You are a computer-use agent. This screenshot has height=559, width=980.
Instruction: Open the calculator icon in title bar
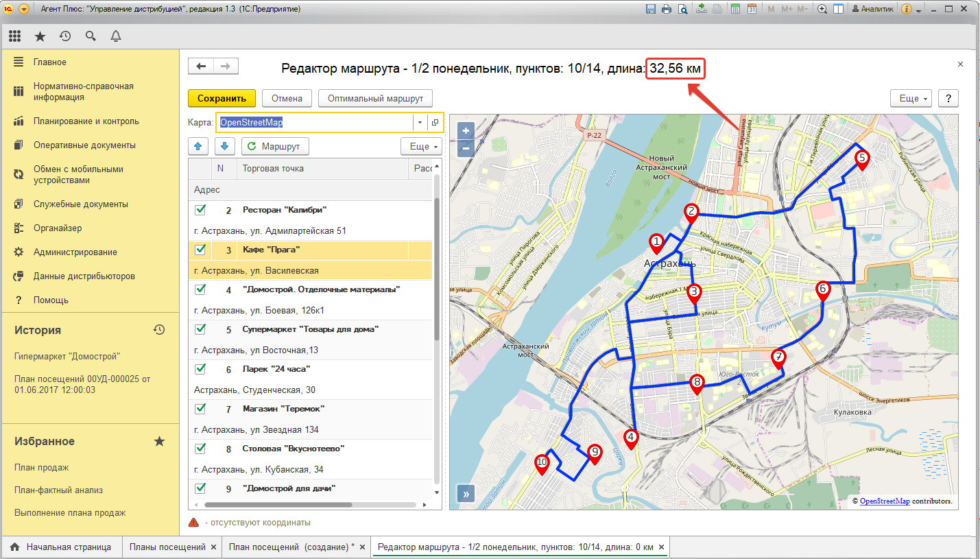click(x=735, y=9)
